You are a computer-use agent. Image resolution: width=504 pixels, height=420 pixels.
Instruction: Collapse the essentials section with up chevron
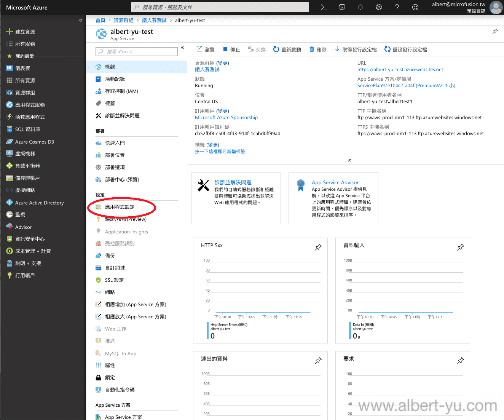350,160
